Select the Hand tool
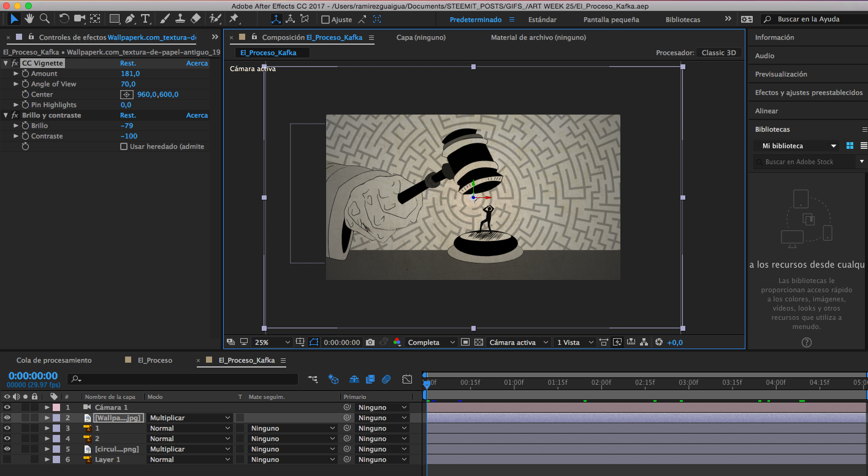The image size is (868, 476). coord(29,18)
